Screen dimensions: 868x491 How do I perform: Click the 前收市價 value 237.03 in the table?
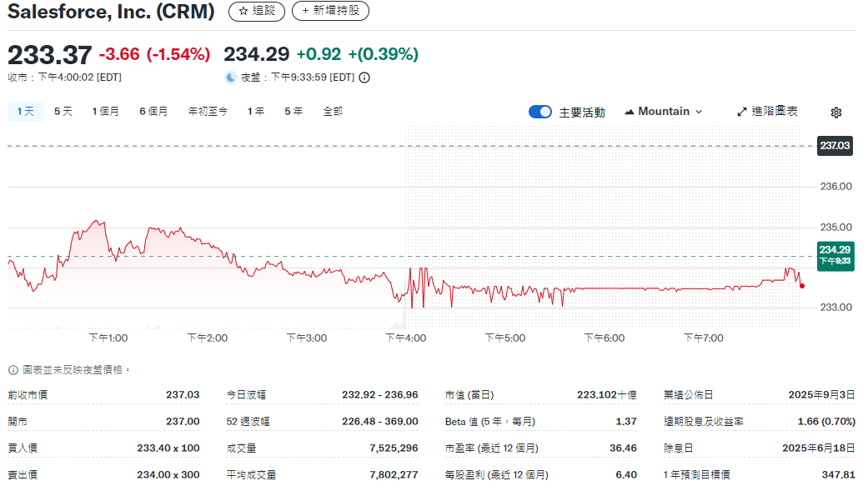(183, 394)
